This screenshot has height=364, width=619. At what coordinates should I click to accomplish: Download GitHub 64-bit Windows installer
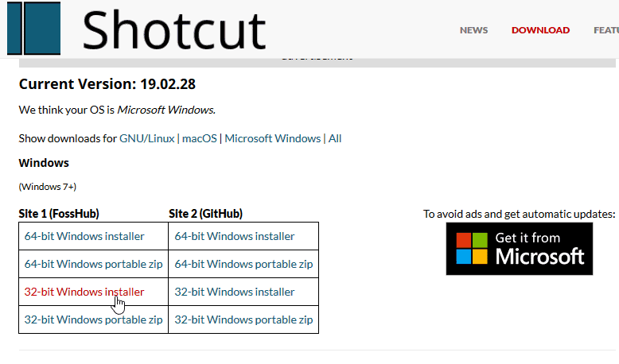point(235,236)
